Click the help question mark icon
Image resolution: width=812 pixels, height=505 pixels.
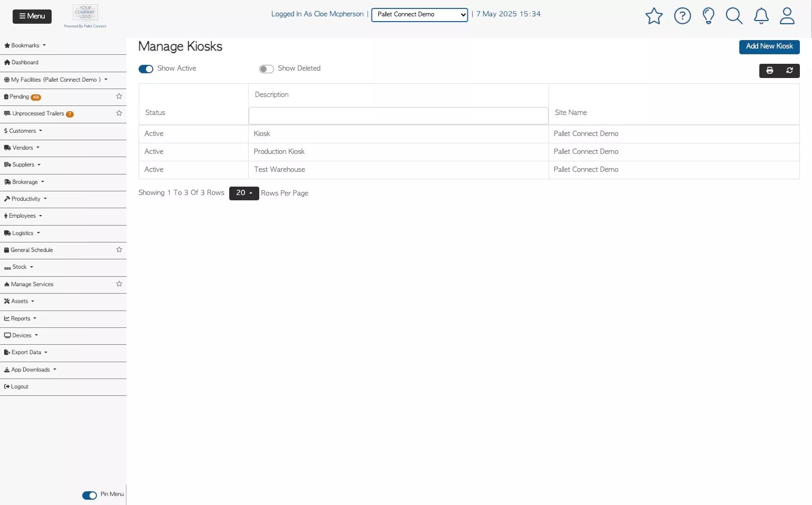pyautogui.click(x=682, y=16)
